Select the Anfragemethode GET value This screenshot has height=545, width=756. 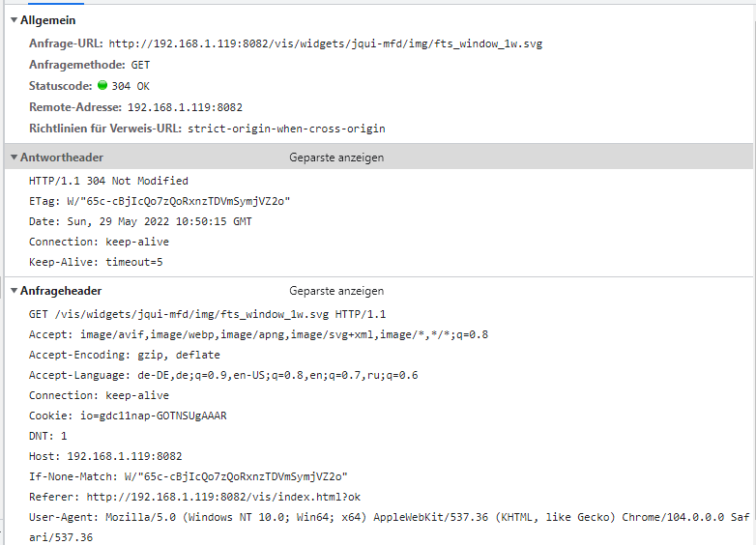pyautogui.click(x=140, y=65)
